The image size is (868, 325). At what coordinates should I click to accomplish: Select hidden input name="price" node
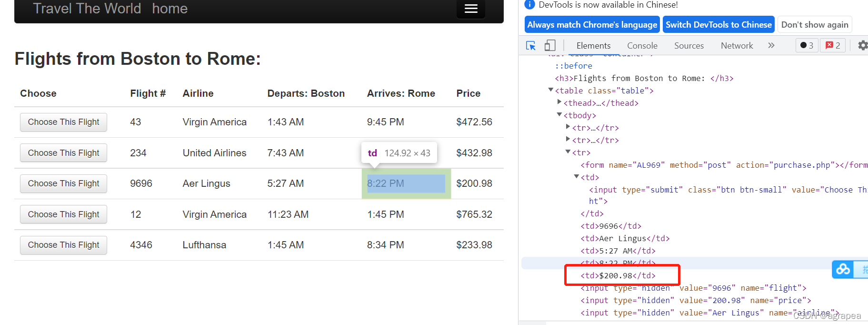pos(696,300)
